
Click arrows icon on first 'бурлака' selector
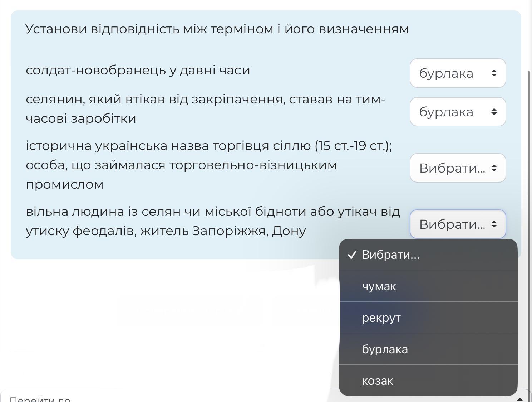coord(494,73)
